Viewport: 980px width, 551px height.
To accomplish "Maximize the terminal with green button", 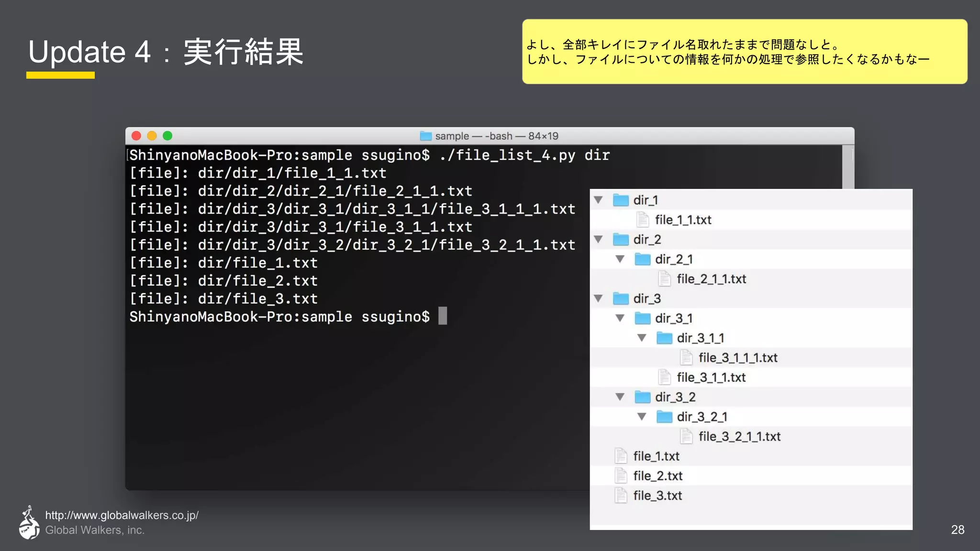I will pos(167,136).
